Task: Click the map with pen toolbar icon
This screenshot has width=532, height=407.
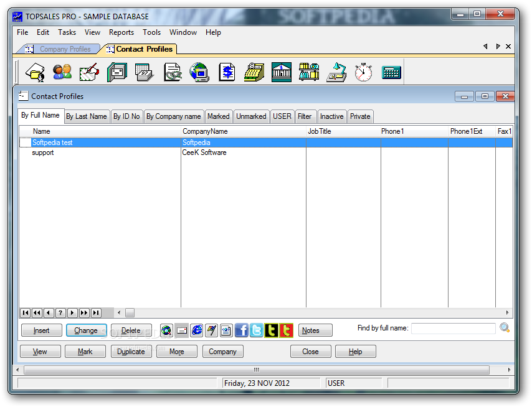Action: (x=90, y=72)
